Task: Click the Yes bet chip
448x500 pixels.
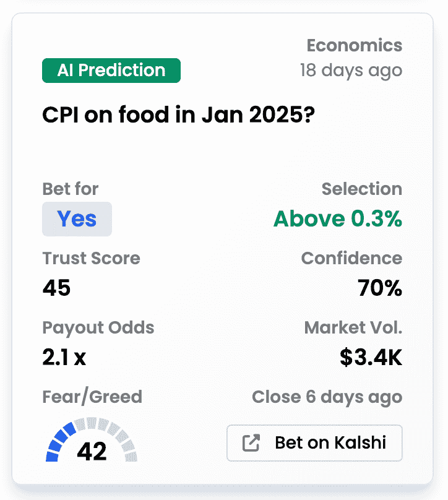Action: tap(77, 219)
